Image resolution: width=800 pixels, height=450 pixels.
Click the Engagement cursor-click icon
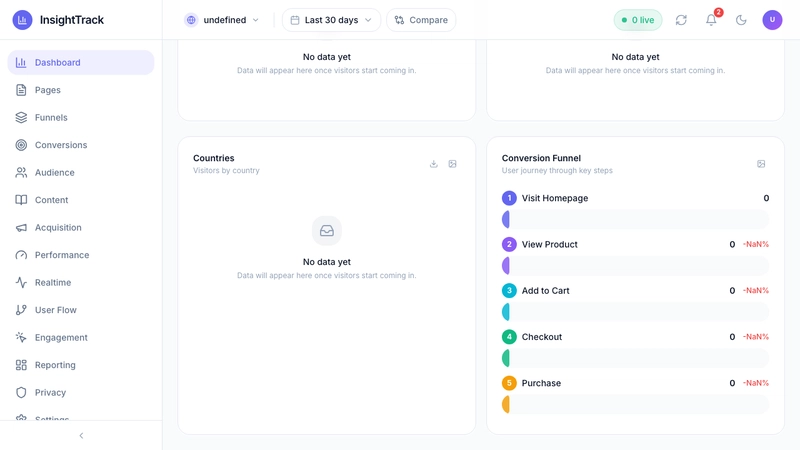coord(21,338)
